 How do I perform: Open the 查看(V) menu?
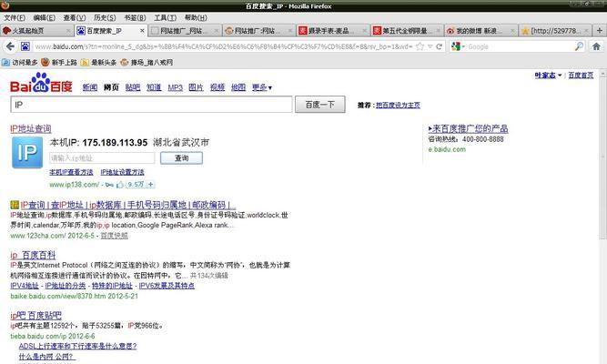(x=75, y=18)
